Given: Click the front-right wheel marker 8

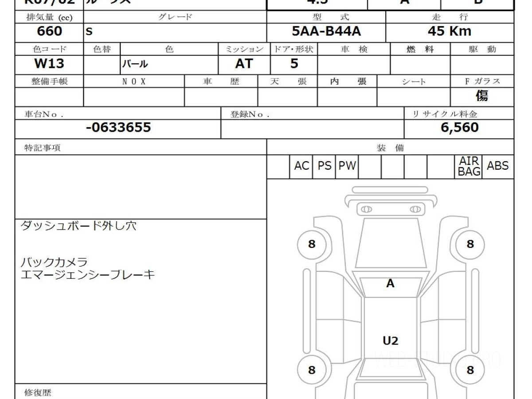Looking at the screenshot, I should [x=470, y=244].
